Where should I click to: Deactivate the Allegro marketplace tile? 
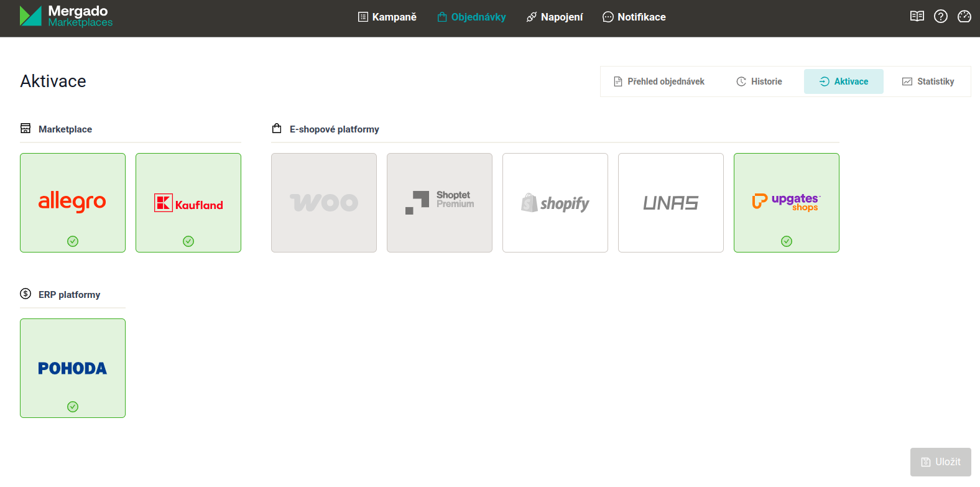[73, 203]
